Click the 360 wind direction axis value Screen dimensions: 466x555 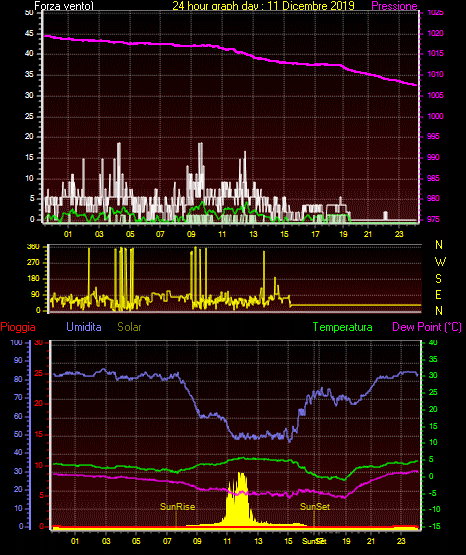(33, 247)
